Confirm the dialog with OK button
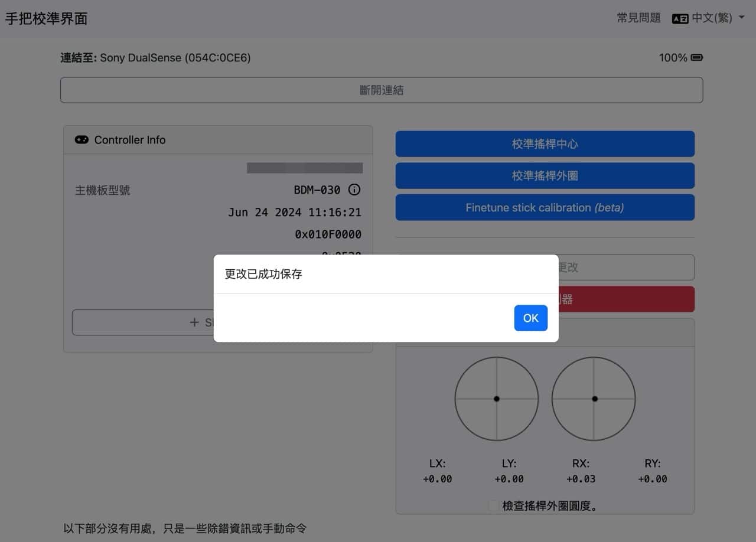This screenshot has height=542, width=756. coord(530,318)
